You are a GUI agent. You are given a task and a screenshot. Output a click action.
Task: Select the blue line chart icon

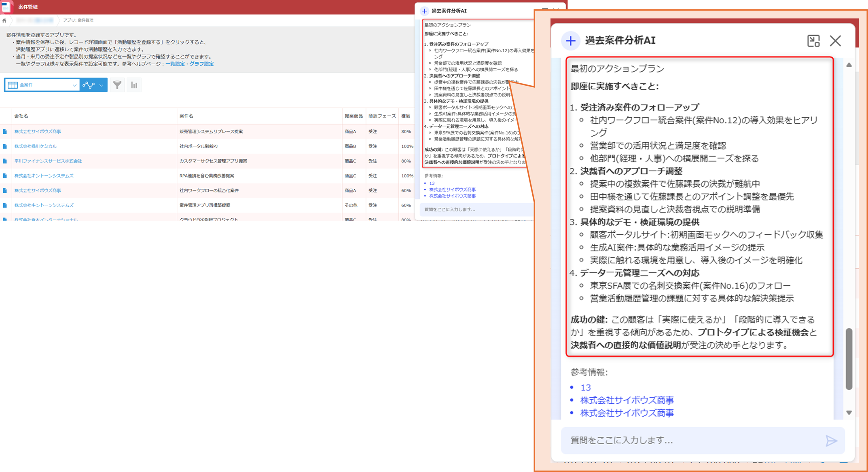pos(89,85)
